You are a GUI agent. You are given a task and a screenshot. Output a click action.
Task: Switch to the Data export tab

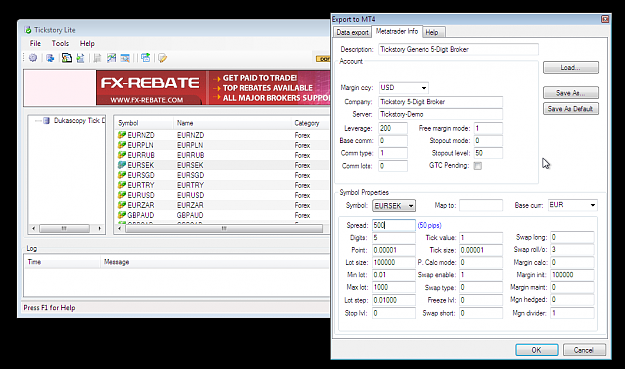pos(352,32)
